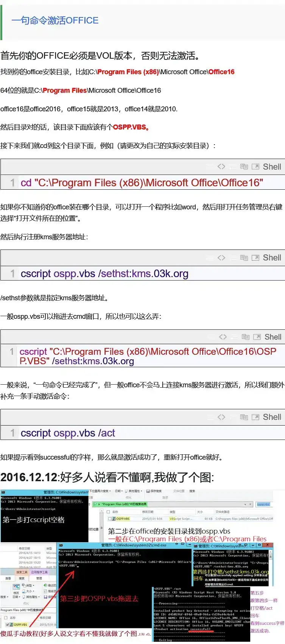Toggle line numbers in the cscript /act block

pyautogui.click(x=210, y=417)
